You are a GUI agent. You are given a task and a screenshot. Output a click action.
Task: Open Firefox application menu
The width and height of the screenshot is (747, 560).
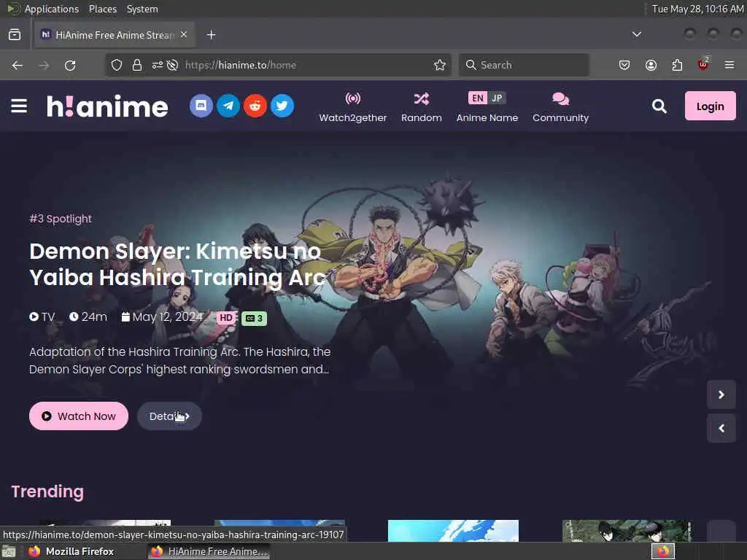(x=729, y=65)
